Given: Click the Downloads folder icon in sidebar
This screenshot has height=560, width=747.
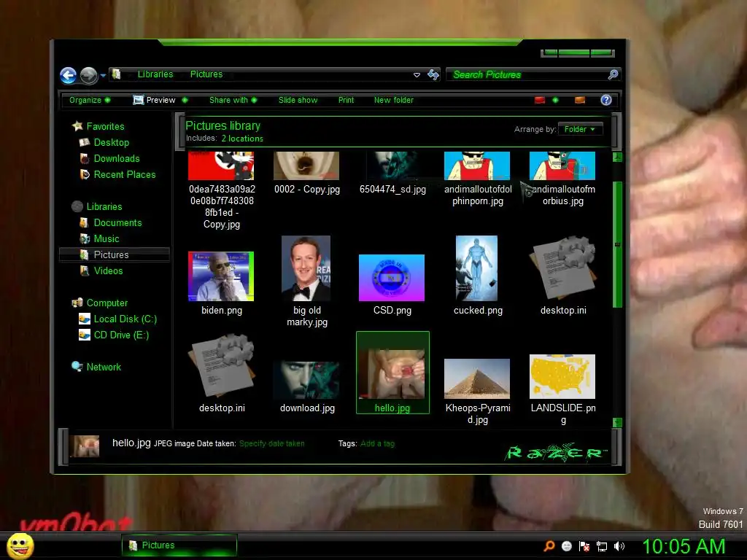Looking at the screenshot, I should pyautogui.click(x=85, y=158).
